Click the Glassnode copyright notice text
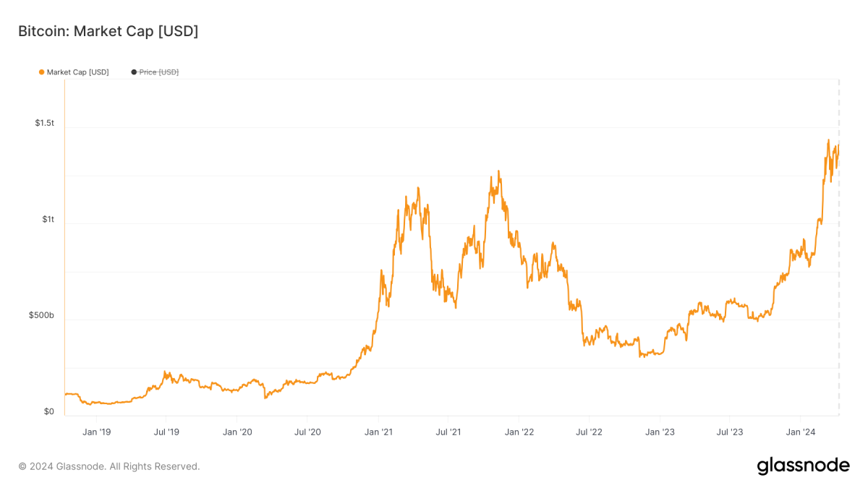This screenshot has height=488, width=868. (x=109, y=466)
